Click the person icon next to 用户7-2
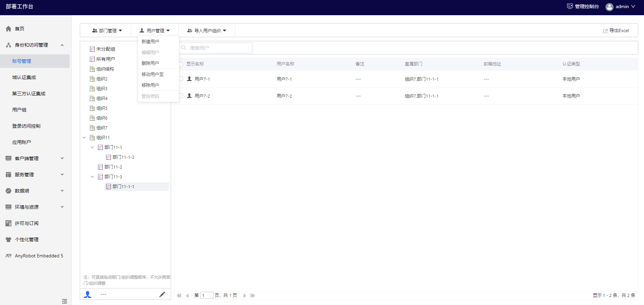 189,96
